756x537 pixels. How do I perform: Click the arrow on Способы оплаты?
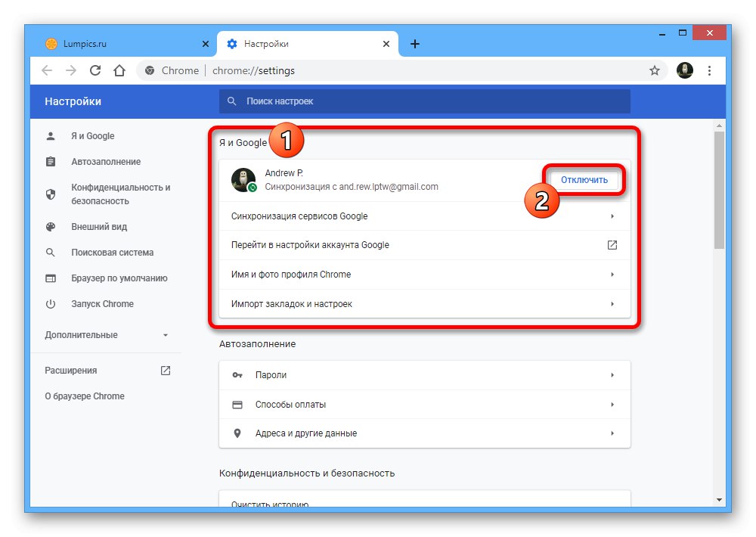point(612,405)
